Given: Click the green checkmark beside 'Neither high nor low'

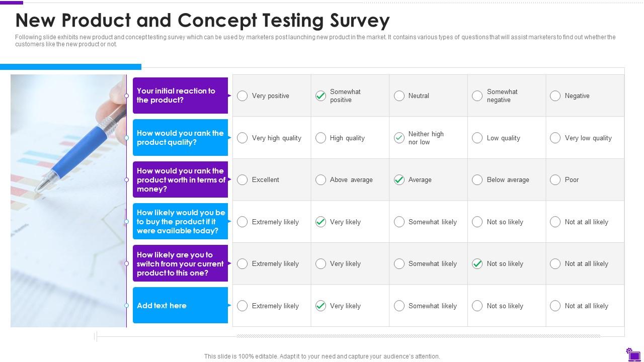Looking at the screenshot, I should click(399, 138).
